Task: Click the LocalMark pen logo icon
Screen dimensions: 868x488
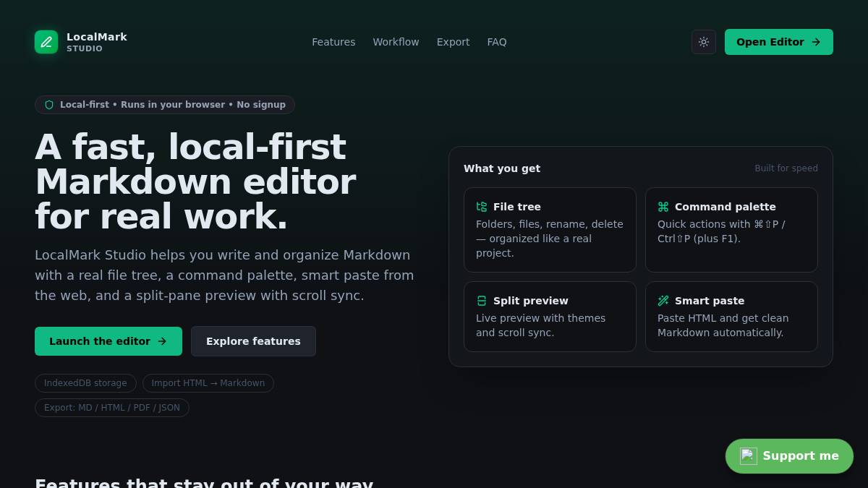Action: pyautogui.click(x=46, y=42)
